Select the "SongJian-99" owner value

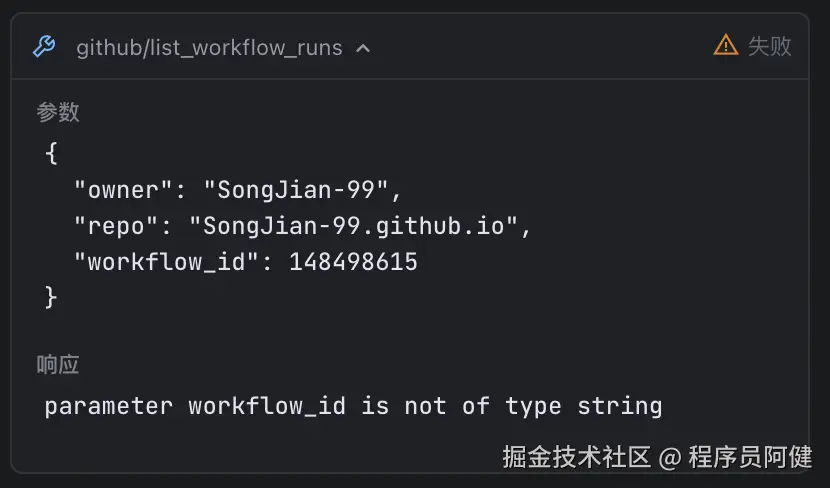tap(295, 190)
